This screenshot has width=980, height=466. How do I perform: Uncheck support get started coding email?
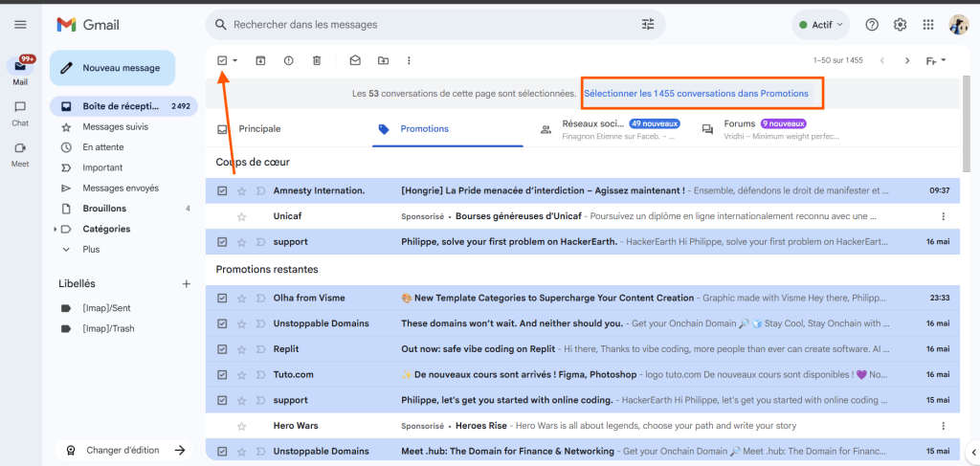tap(222, 400)
